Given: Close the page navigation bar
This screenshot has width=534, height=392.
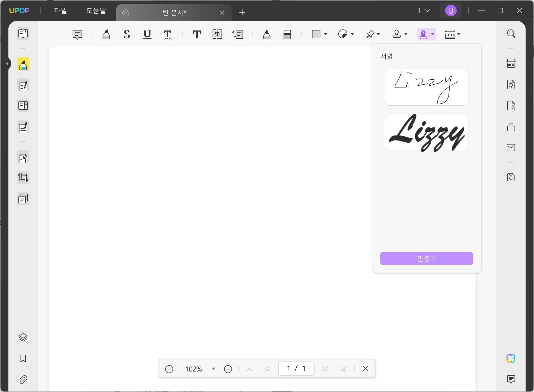Looking at the screenshot, I should click(365, 369).
